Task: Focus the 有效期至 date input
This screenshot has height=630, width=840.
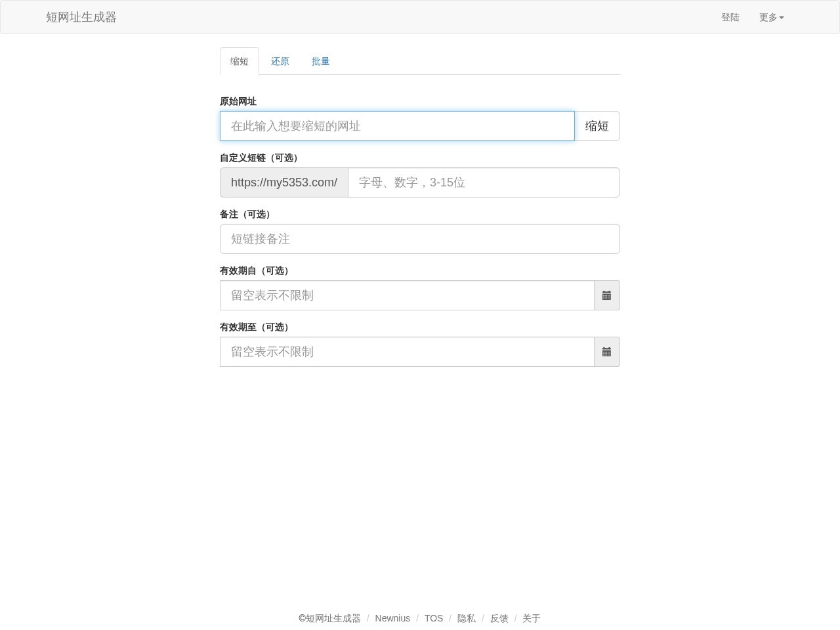Action: click(407, 352)
